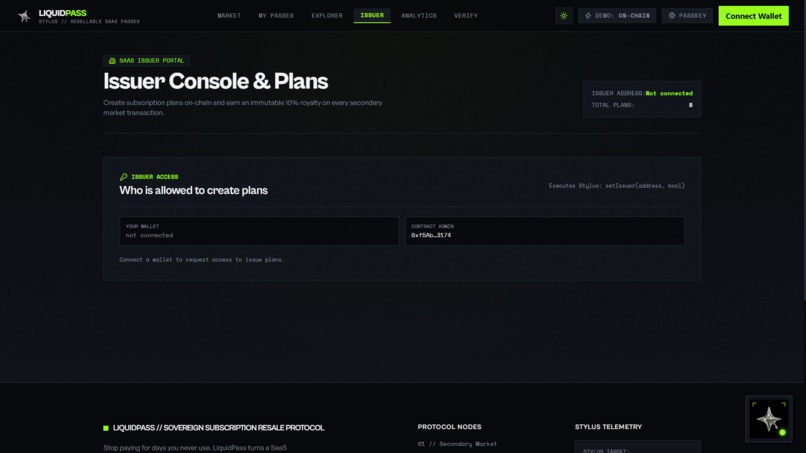Select the Issuer tab
The height and width of the screenshot is (453, 806).
click(x=372, y=15)
